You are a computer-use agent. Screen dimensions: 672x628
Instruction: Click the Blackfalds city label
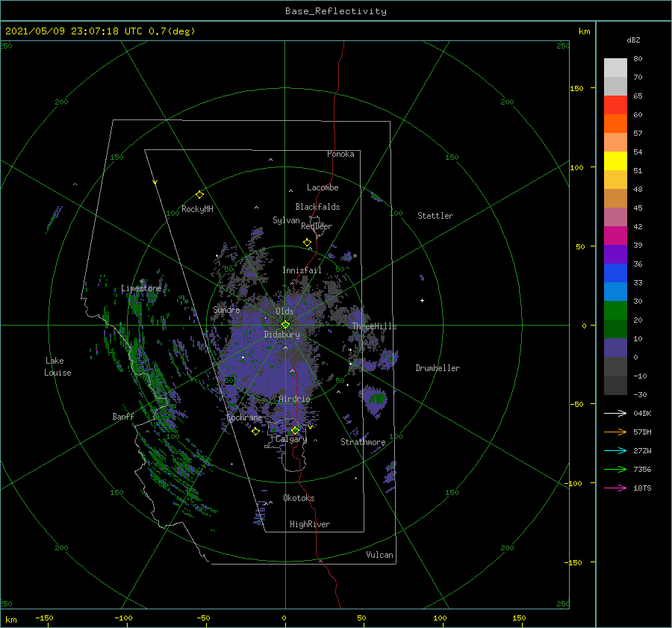click(317, 207)
